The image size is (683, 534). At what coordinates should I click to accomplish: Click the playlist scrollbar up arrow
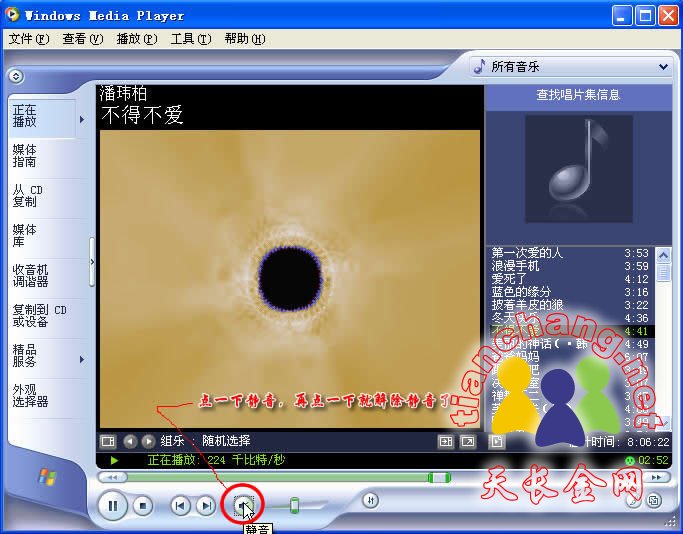pos(663,254)
